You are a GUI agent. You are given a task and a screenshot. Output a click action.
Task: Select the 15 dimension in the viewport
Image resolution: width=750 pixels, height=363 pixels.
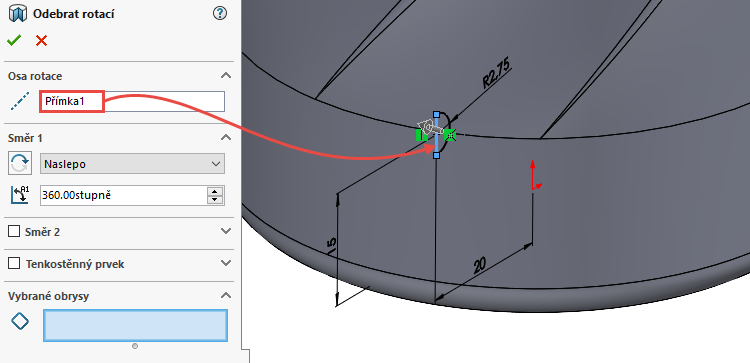pos(332,245)
